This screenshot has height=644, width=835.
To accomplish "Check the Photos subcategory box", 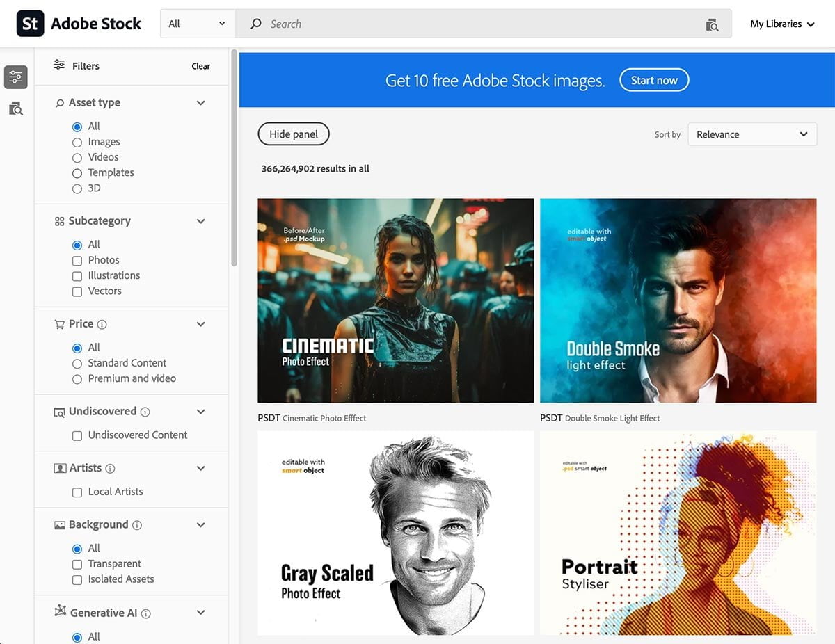I will coord(77,260).
